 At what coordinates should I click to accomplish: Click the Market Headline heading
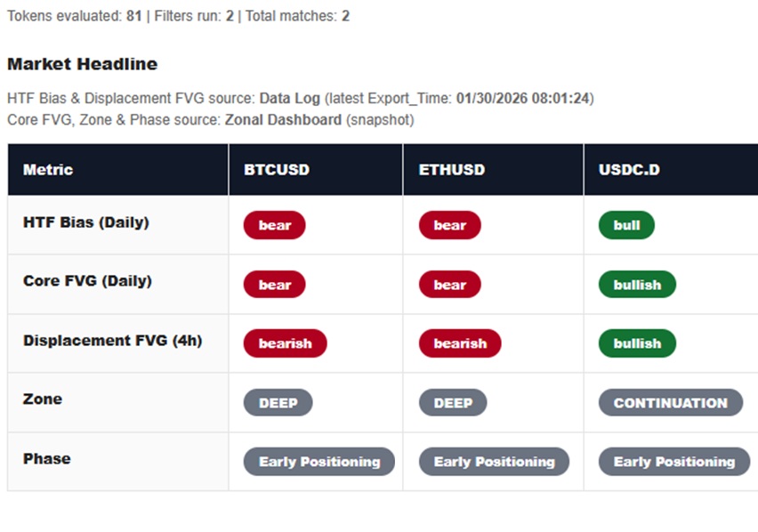coord(82,64)
